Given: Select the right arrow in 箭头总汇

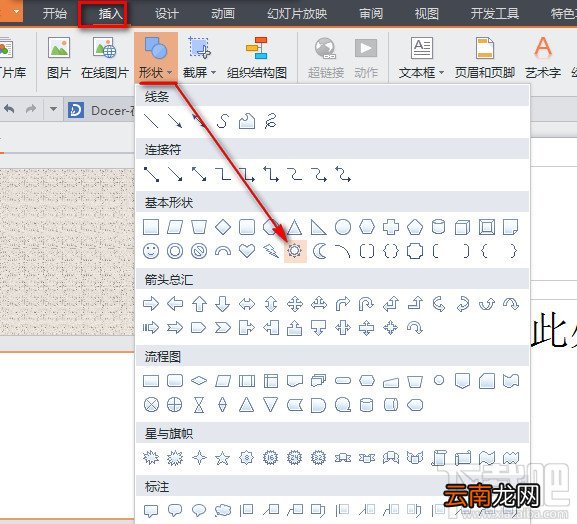Looking at the screenshot, I should click(151, 304).
